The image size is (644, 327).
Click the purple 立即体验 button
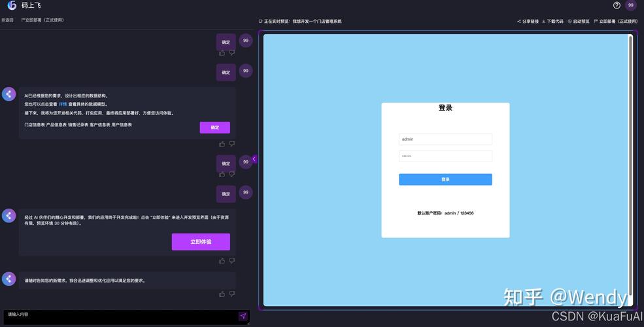point(201,242)
